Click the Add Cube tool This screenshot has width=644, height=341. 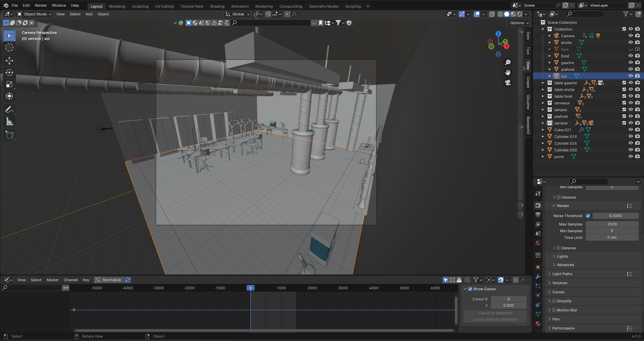click(9, 135)
